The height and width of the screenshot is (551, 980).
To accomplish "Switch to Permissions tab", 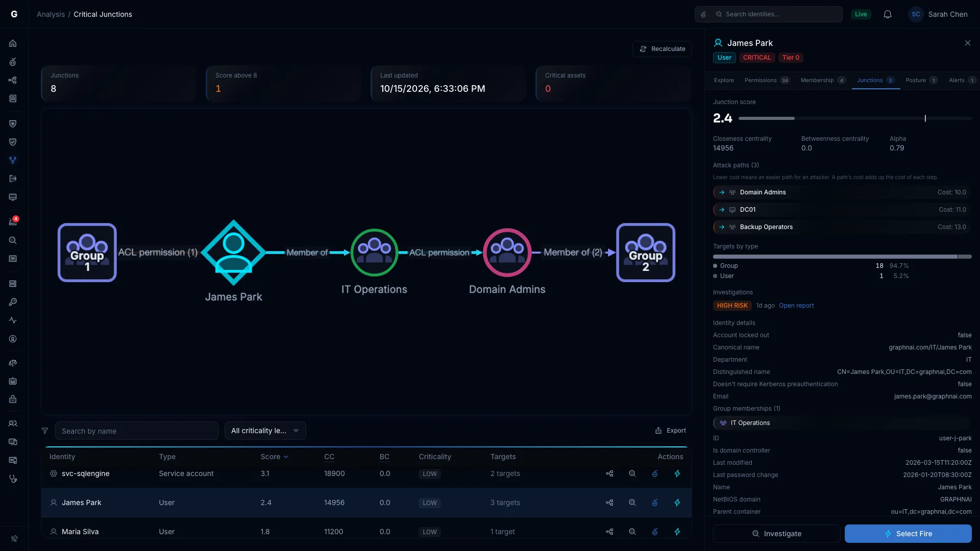I will click(x=767, y=80).
